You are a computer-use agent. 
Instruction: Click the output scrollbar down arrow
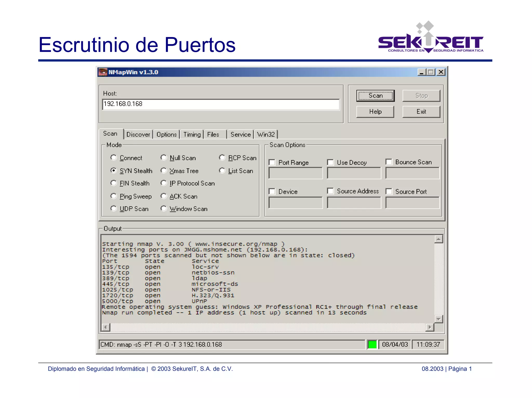(438, 319)
